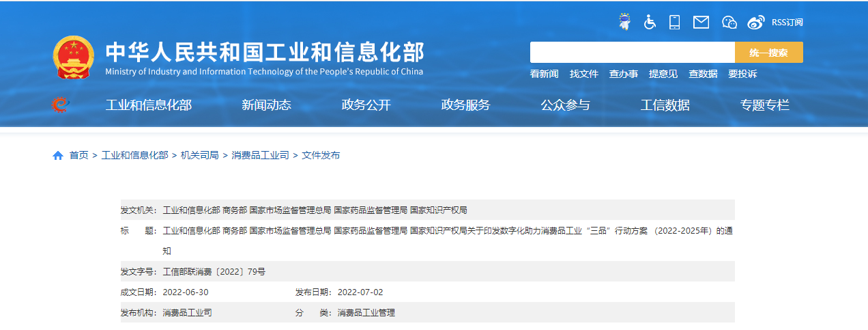This screenshot has width=868, height=330.
Task: Click the 查数据 quick link
Action: (x=703, y=74)
